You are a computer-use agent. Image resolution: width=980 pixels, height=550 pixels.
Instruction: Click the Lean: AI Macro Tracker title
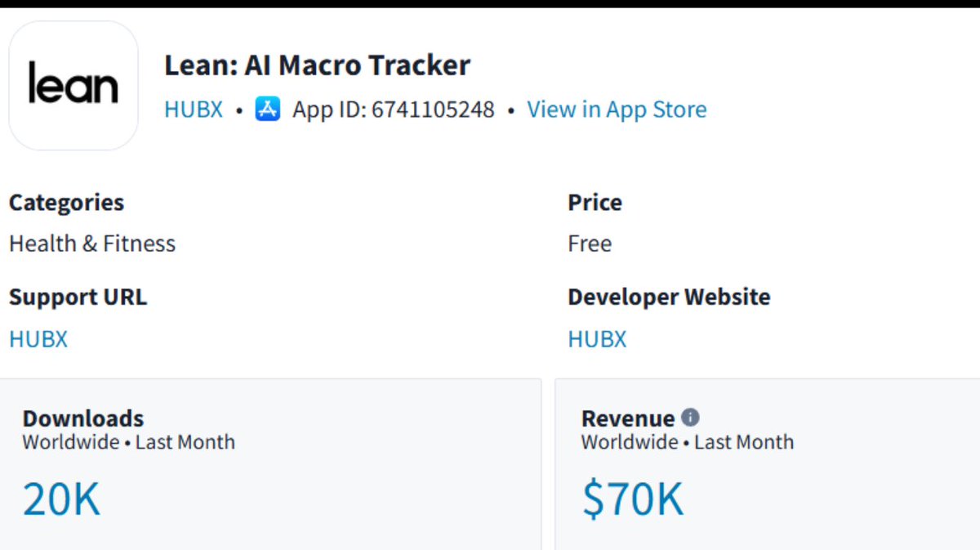point(318,65)
